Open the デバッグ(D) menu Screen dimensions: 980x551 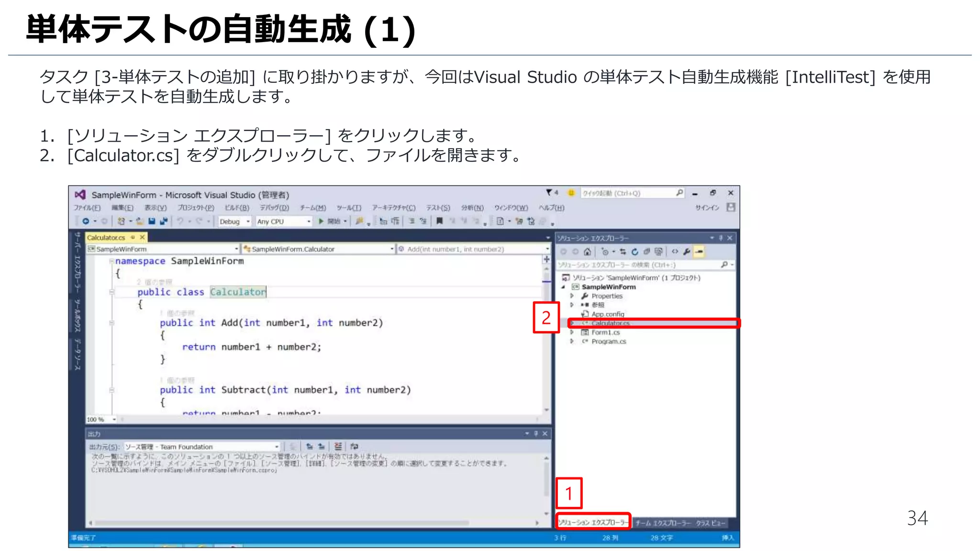[274, 208]
